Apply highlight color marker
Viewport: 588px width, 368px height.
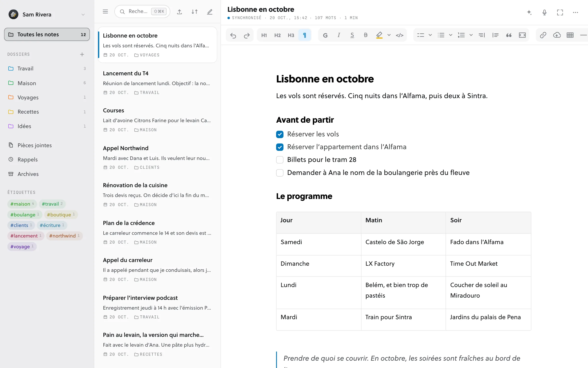[x=379, y=35]
